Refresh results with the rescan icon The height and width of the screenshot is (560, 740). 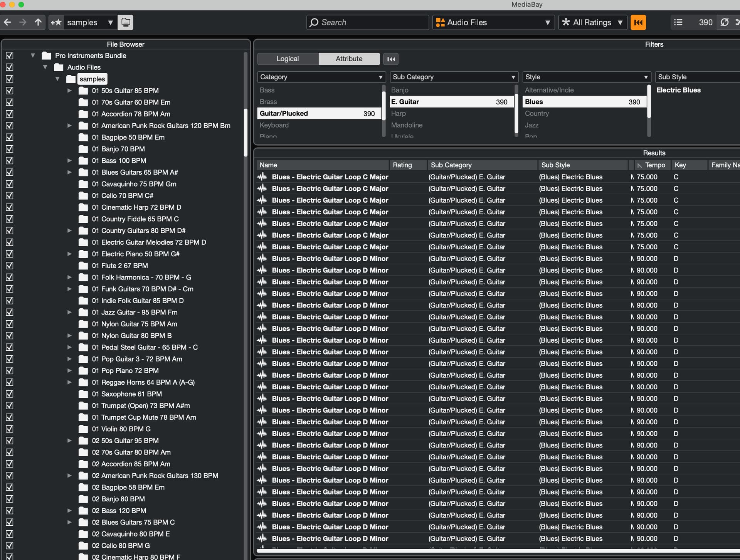pyautogui.click(x=725, y=22)
